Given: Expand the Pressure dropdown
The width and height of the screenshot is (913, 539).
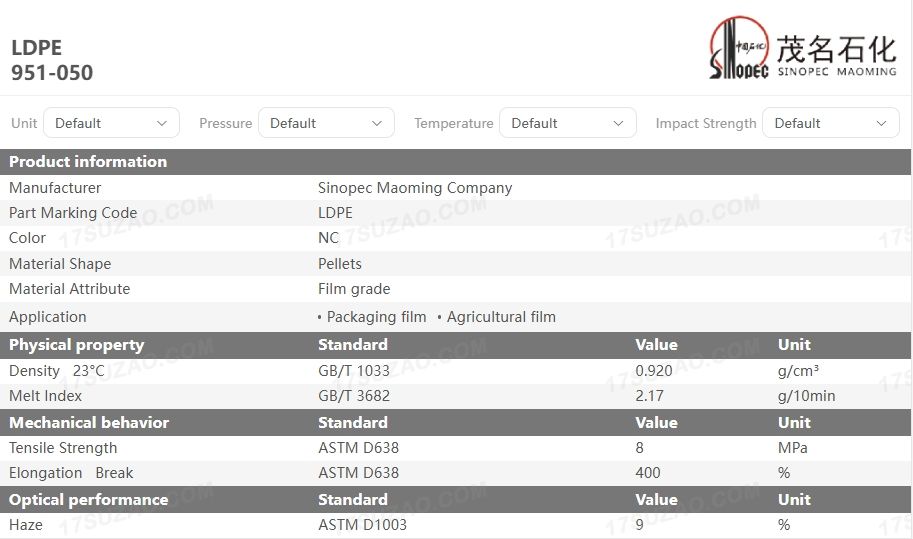Looking at the screenshot, I should [x=325, y=123].
